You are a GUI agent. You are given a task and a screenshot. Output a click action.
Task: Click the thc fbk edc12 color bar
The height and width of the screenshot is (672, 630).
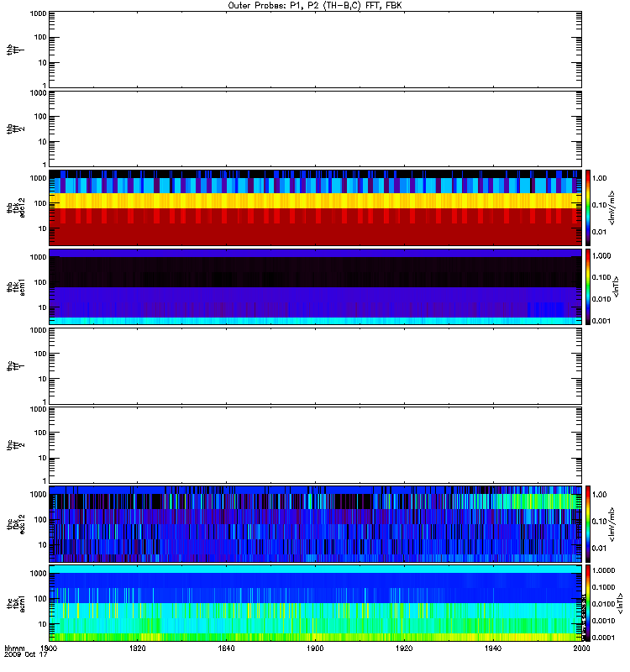588,523
